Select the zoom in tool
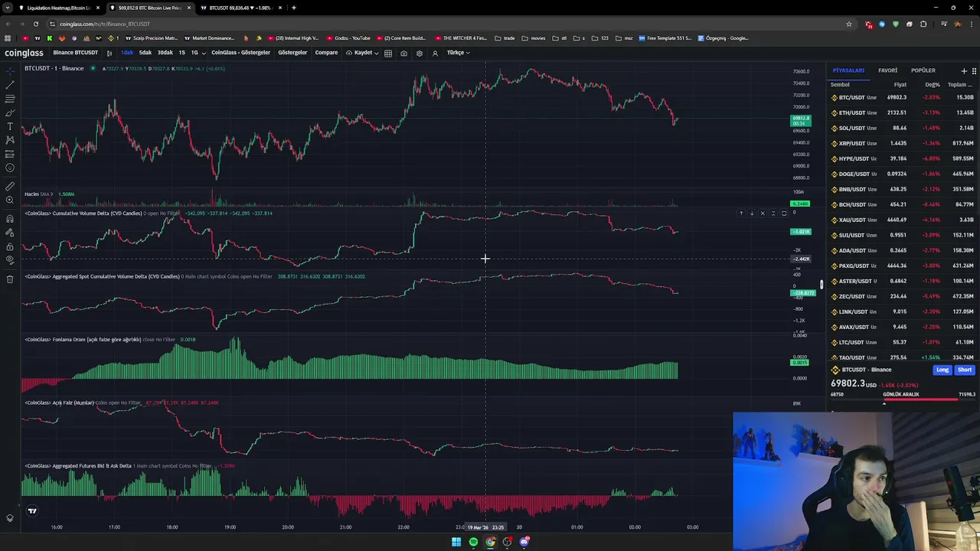Screen dimensions: 980x551 (x=10, y=200)
